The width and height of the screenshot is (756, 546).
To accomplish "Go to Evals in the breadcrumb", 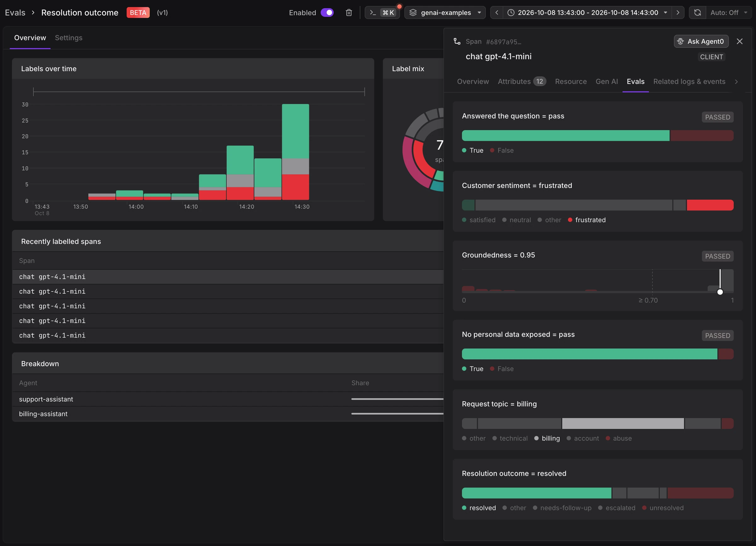I will tap(15, 13).
